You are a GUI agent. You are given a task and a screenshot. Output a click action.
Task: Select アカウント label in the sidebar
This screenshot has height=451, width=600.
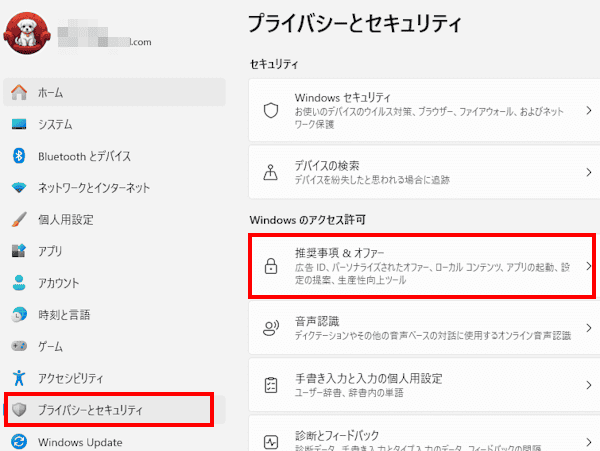coord(58,283)
